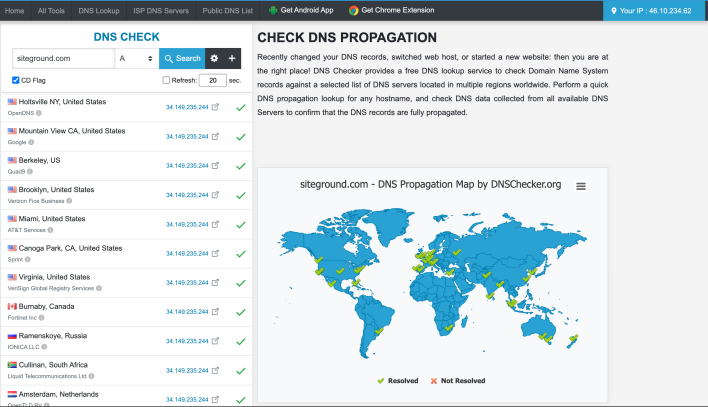This screenshot has width=708, height=407.
Task: Click 'Virginia, United States' location text
Action: click(54, 277)
